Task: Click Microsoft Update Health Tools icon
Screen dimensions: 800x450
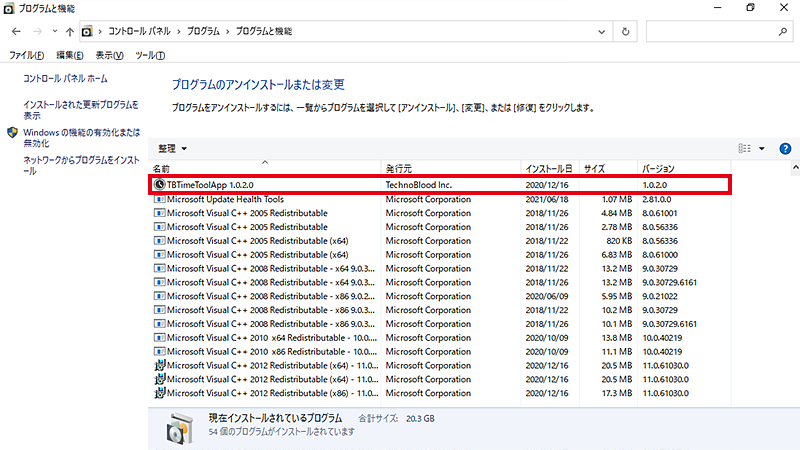Action: pos(160,199)
